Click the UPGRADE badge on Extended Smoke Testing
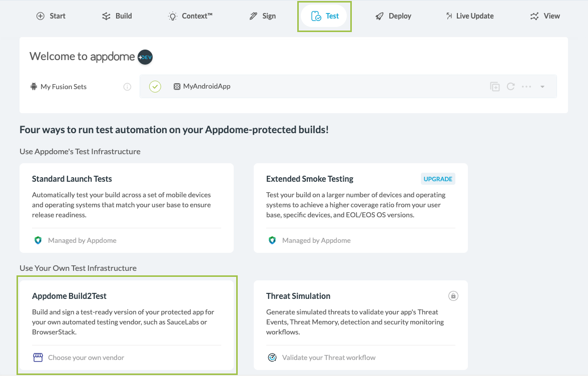 [438, 179]
